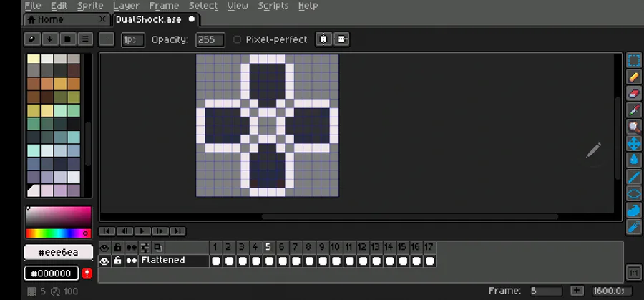
Task: Click the foreground color #eee6ea button
Action: pyautogui.click(x=59, y=252)
